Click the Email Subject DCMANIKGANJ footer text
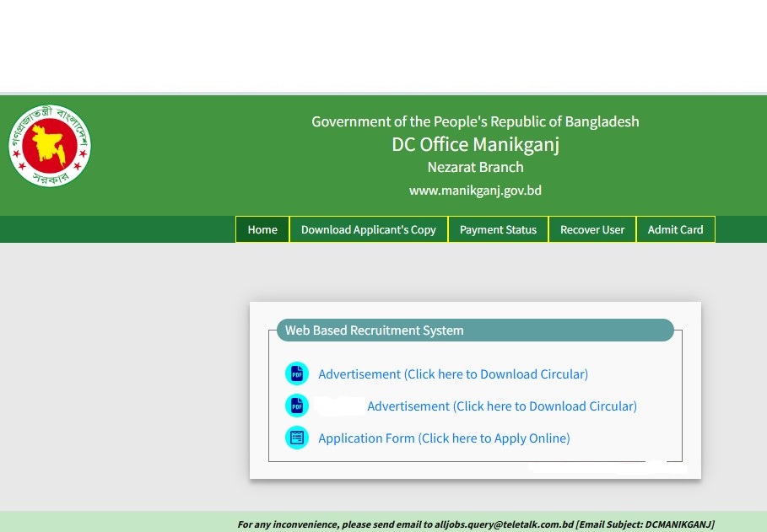 [x=645, y=524]
